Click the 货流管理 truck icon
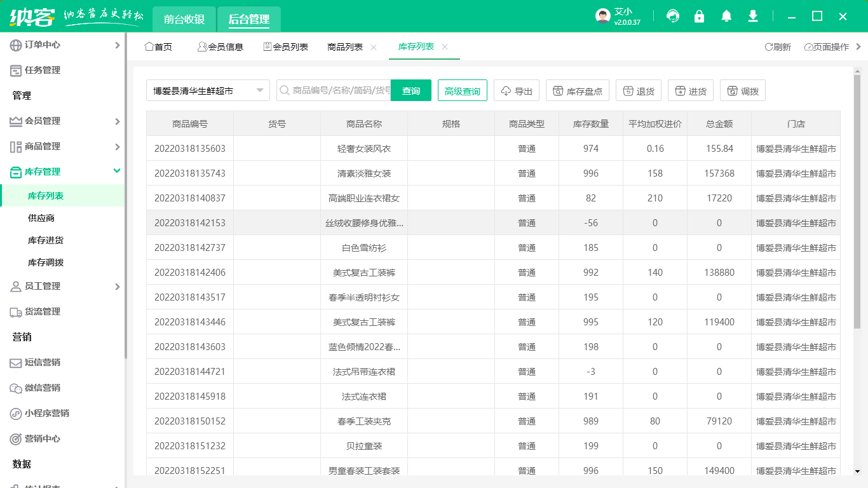868x488 pixels. point(16,312)
